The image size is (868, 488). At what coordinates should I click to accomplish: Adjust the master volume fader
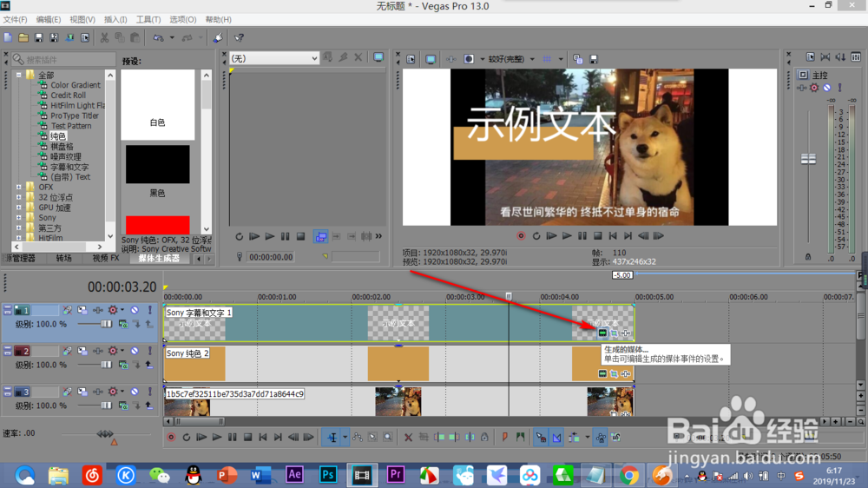tap(808, 159)
